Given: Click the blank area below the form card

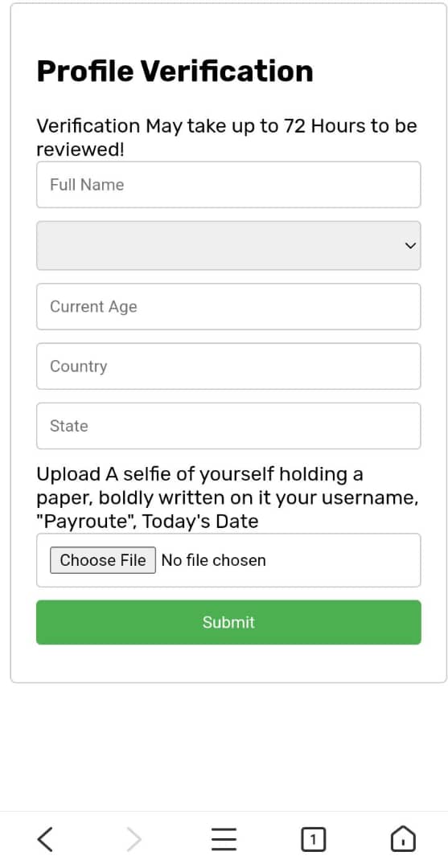Looking at the screenshot, I should [x=224, y=747].
